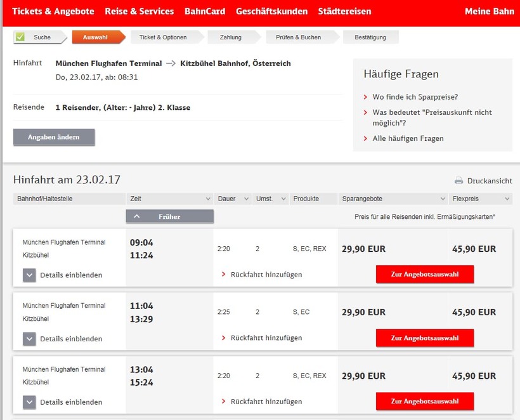
Task: Open the BahnCard menu
Action: point(205,11)
